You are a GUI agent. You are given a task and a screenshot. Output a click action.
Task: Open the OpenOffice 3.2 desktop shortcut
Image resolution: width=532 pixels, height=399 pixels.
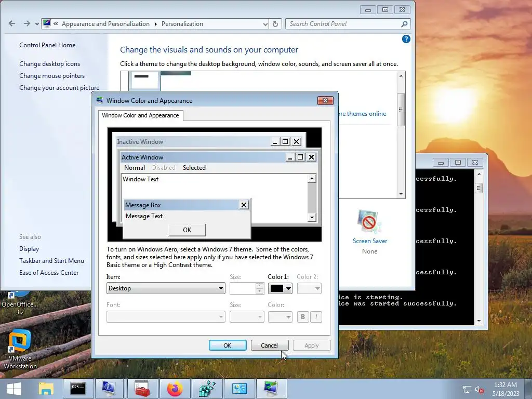click(20, 303)
